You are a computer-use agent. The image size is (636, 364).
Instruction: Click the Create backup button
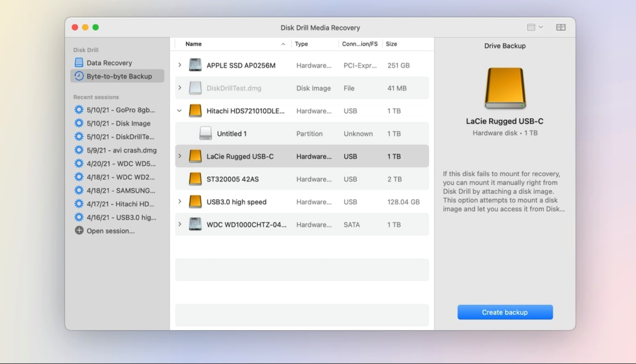(505, 312)
